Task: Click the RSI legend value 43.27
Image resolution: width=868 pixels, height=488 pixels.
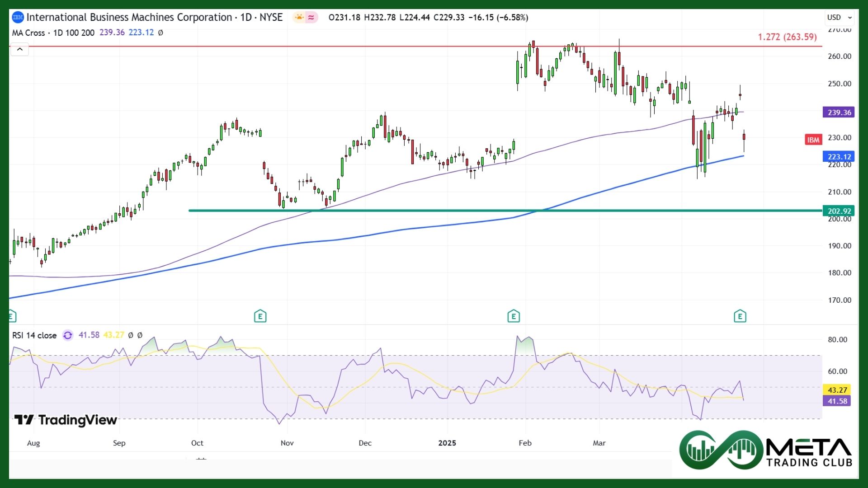Action: point(113,335)
